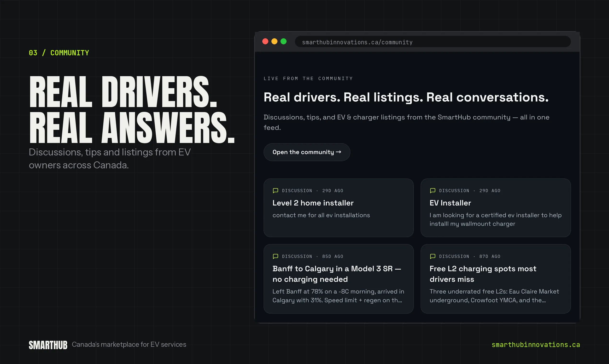Click the yellow minimize window dot

[x=274, y=41]
